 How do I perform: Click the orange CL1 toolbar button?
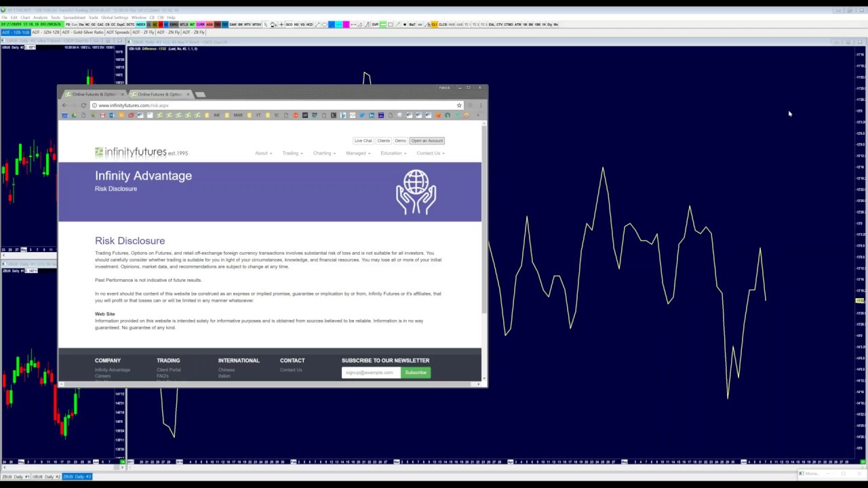(434, 24)
